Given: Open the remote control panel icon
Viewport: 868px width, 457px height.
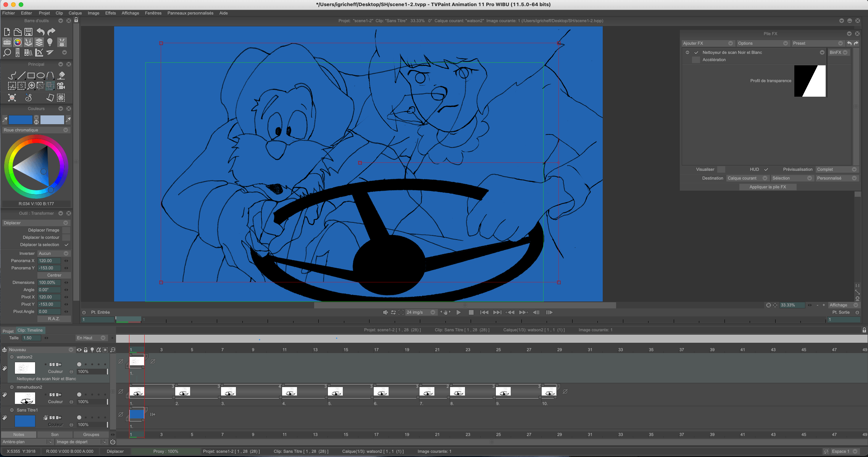Looking at the screenshot, I should coord(18,52).
